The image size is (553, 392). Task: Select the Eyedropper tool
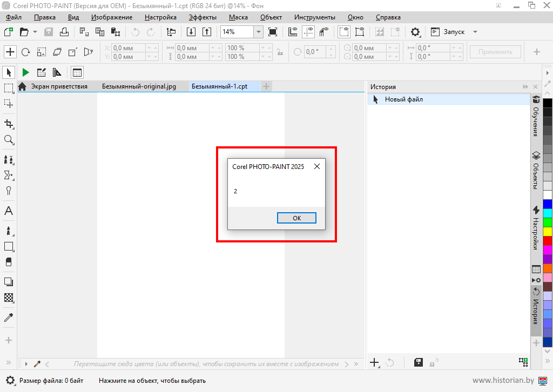pyautogui.click(x=9, y=317)
